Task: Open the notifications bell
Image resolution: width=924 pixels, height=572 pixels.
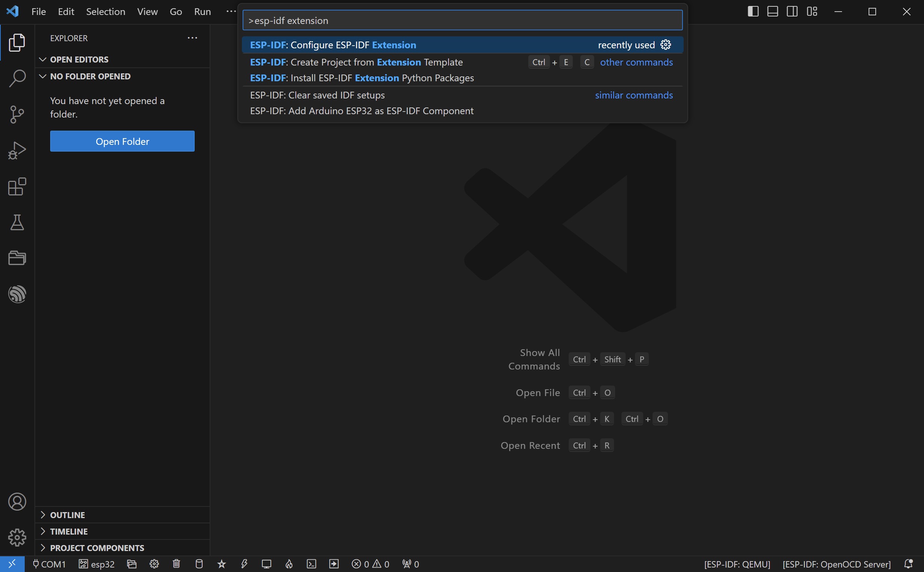Action: pos(909,564)
